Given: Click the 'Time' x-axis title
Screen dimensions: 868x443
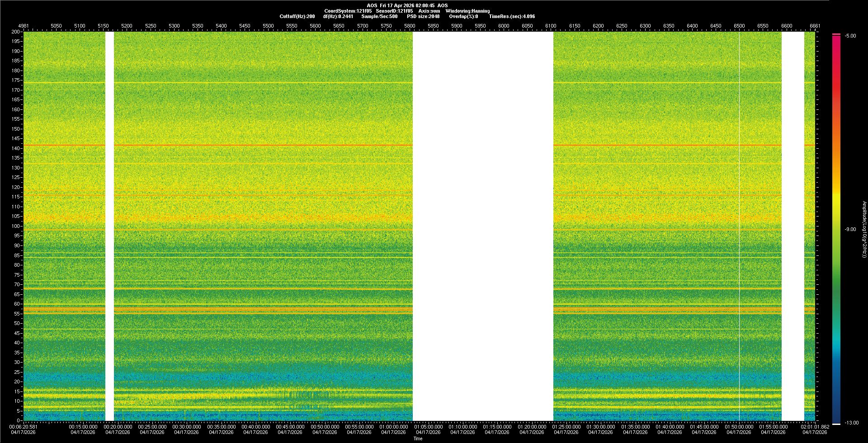Looking at the screenshot, I should coord(418,438).
